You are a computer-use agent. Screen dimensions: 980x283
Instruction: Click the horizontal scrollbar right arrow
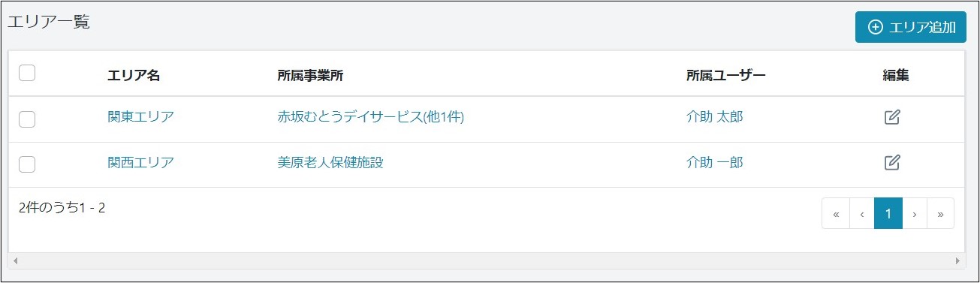click(x=958, y=260)
